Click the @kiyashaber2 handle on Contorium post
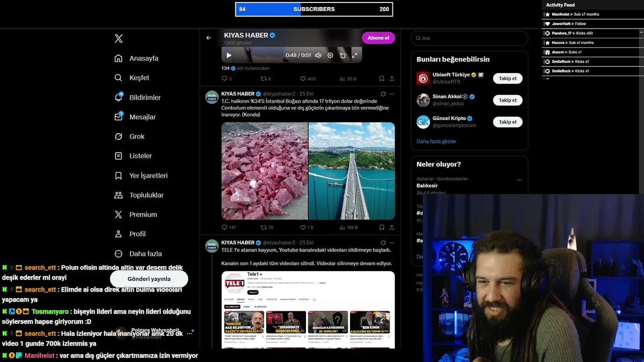 pos(279,94)
